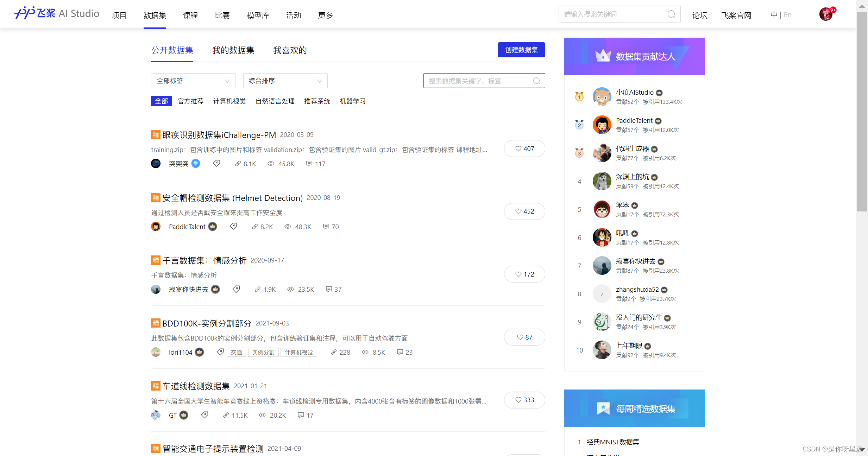Image resolution: width=868 pixels, height=456 pixels.
Task: Click the scrollbar up arrow
Action: click(862, 6)
